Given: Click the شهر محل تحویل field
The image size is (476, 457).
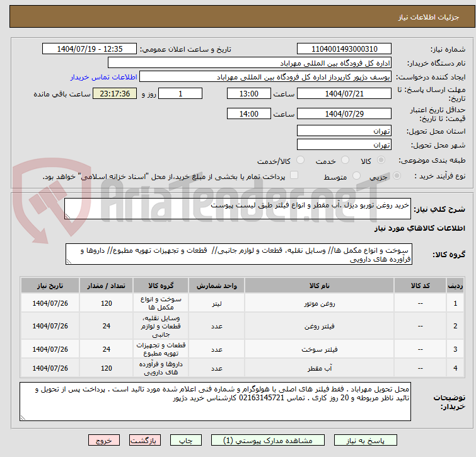Looking at the screenshot, I should [344, 145].
